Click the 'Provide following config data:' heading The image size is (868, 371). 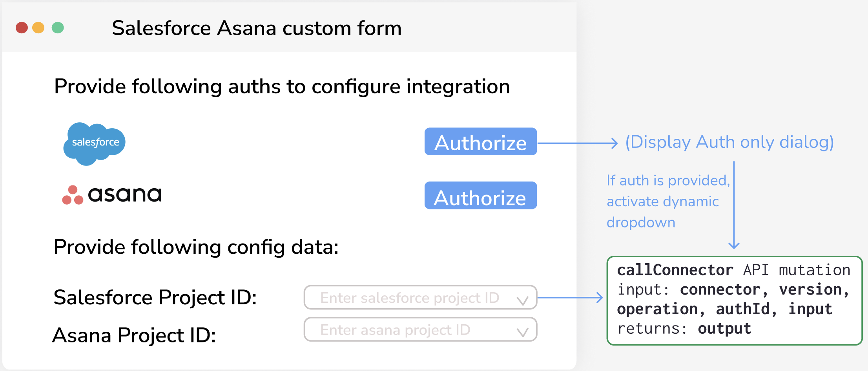196,247
